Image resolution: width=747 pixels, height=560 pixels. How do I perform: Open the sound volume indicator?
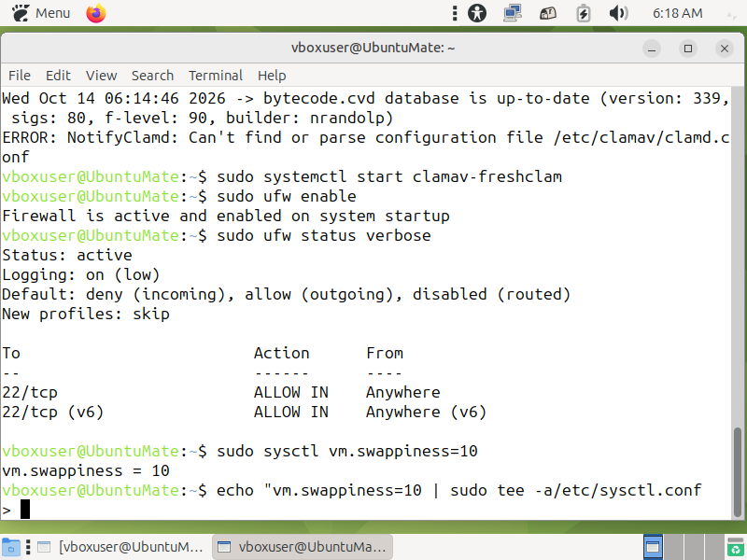[x=618, y=13]
